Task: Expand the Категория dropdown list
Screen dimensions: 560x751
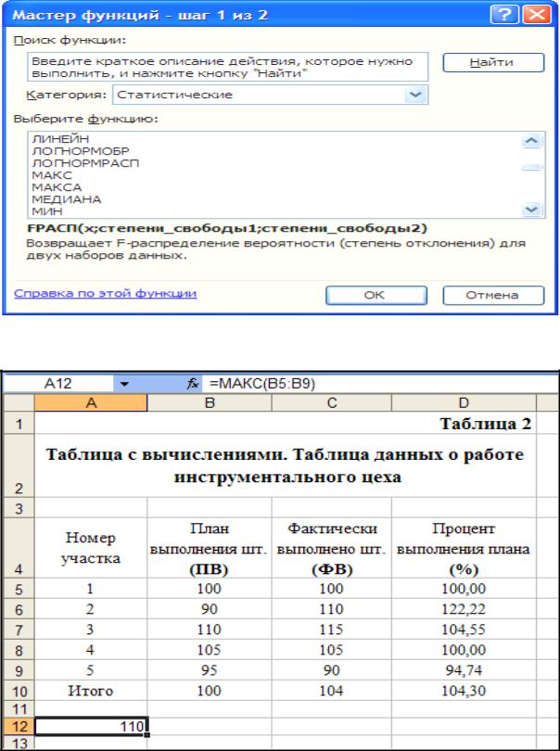Action: tap(415, 95)
